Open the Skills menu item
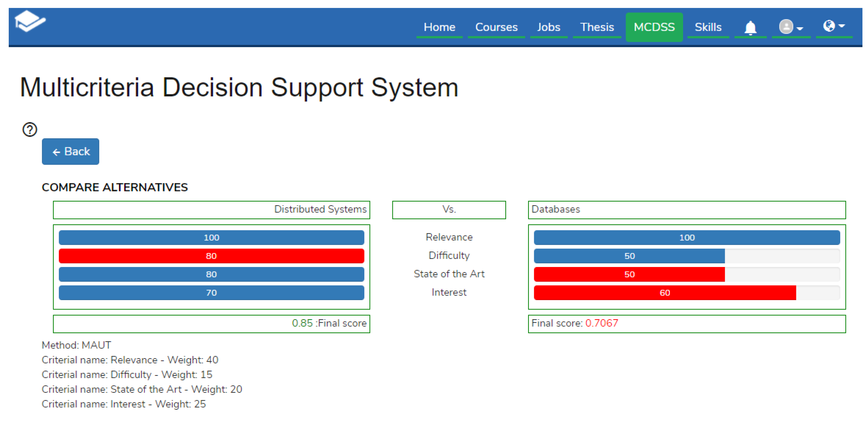Viewport: 868px width, 423px height. 708,27
